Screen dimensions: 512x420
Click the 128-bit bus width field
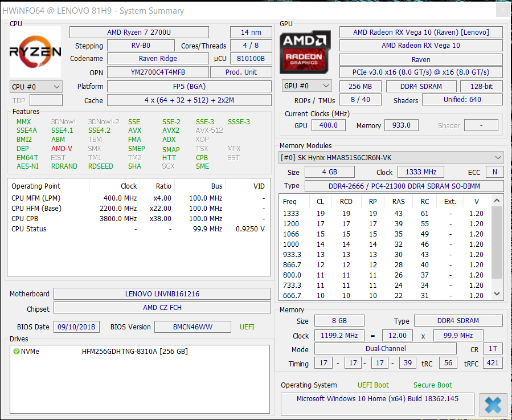coord(481,87)
